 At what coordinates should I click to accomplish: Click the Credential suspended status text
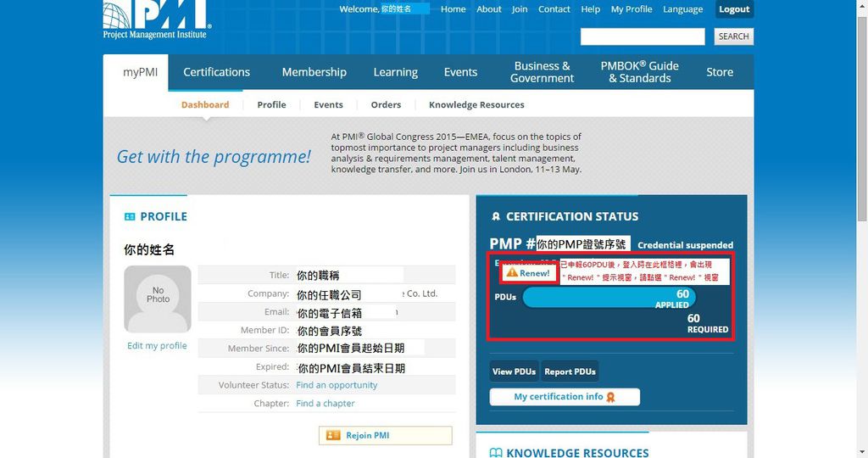point(685,245)
